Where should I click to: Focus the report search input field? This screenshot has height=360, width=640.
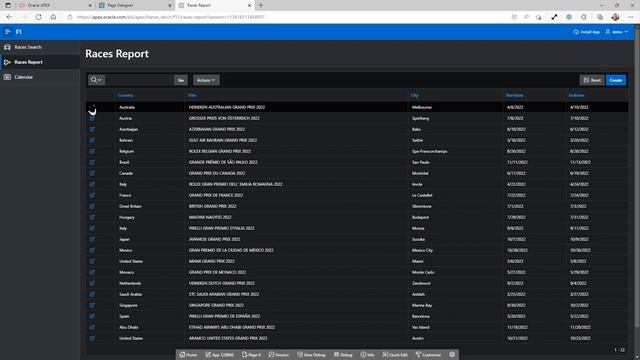coord(140,80)
